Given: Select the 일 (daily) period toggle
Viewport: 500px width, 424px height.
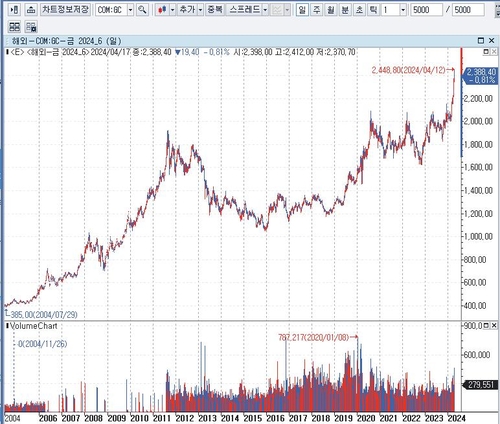Looking at the screenshot, I should [302, 10].
